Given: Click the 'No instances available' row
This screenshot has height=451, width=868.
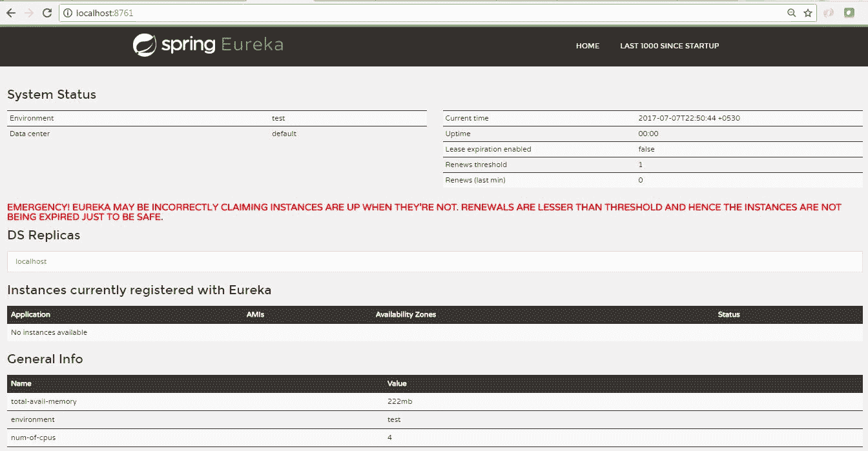Looking at the screenshot, I should pos(435,332).
